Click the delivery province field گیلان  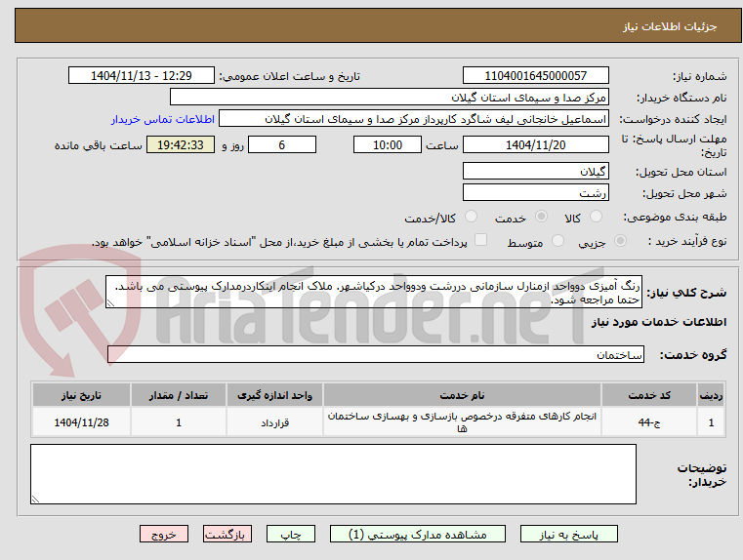(x=535, y=171)
